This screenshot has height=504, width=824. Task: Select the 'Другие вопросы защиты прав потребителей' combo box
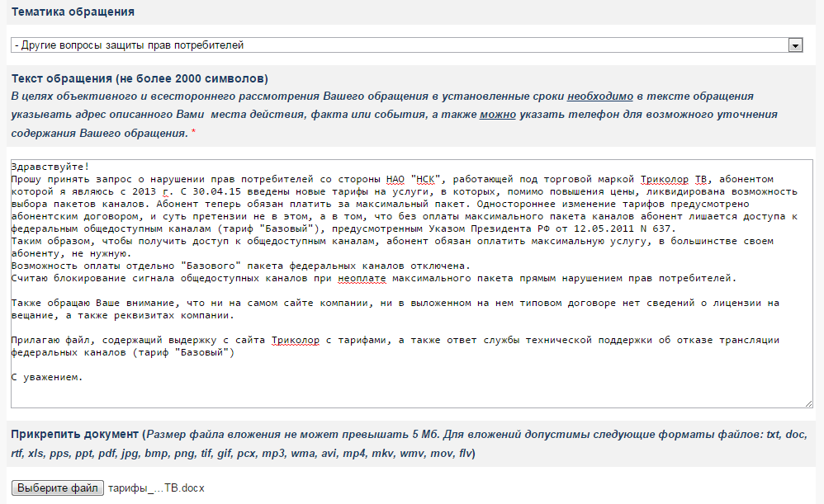[407, 45]
